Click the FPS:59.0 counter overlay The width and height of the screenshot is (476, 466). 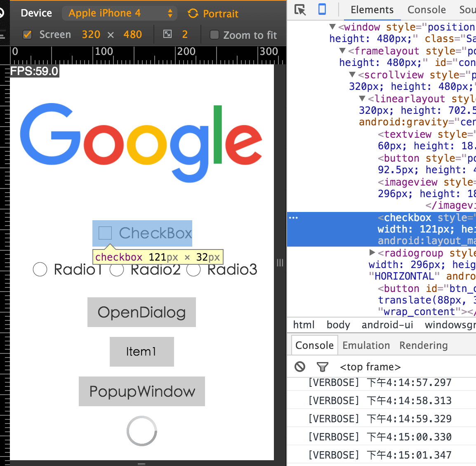pyautogui.click(x=35, y=71)
